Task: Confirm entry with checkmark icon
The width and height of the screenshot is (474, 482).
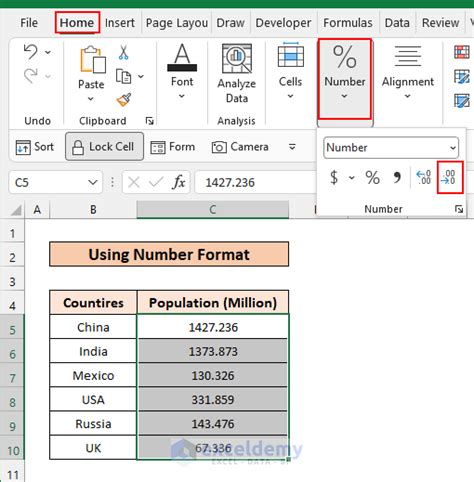Action: pos(156,182)
